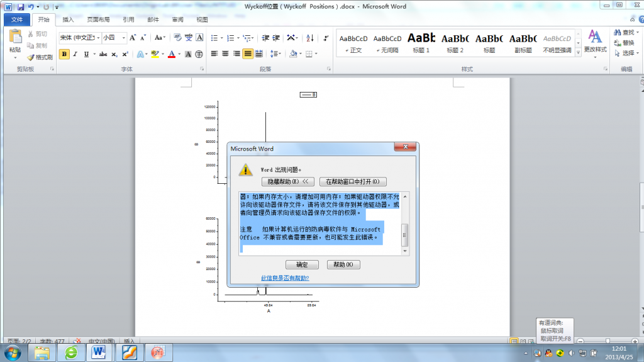Image resolution: width=644 pixels, height=362 pixels.
Task: Click the text highlight color icon
Action: [155, 54]
